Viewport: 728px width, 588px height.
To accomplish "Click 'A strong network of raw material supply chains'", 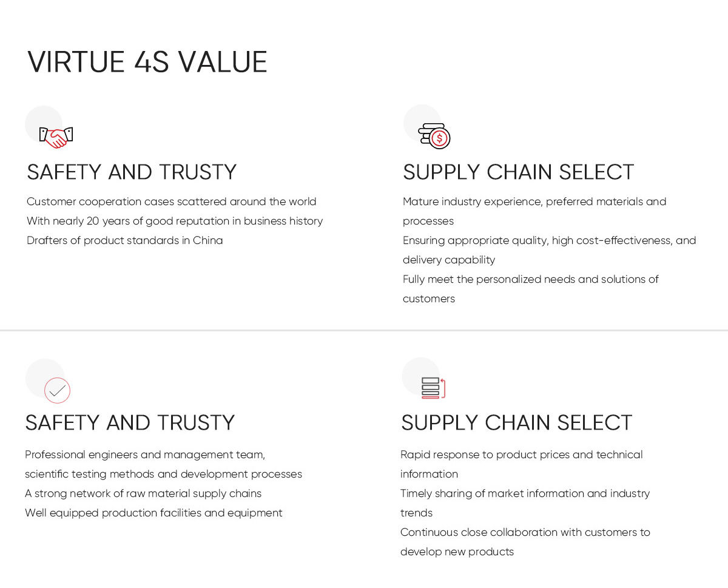I will [143, 493].
